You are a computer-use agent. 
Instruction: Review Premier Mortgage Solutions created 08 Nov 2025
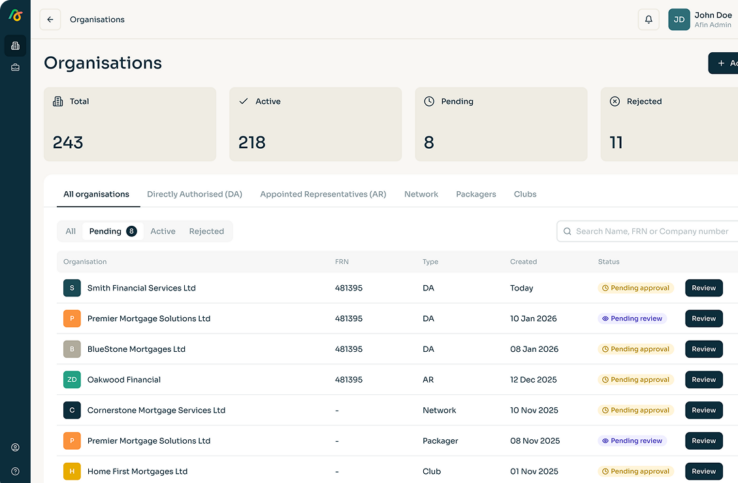point(704,441)
